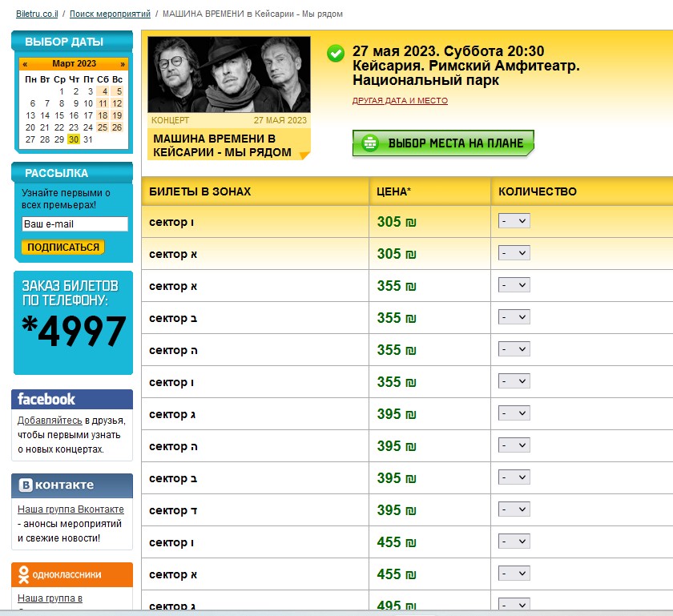
Task: Go to previous month in calendar
Action: coord(25,64)
